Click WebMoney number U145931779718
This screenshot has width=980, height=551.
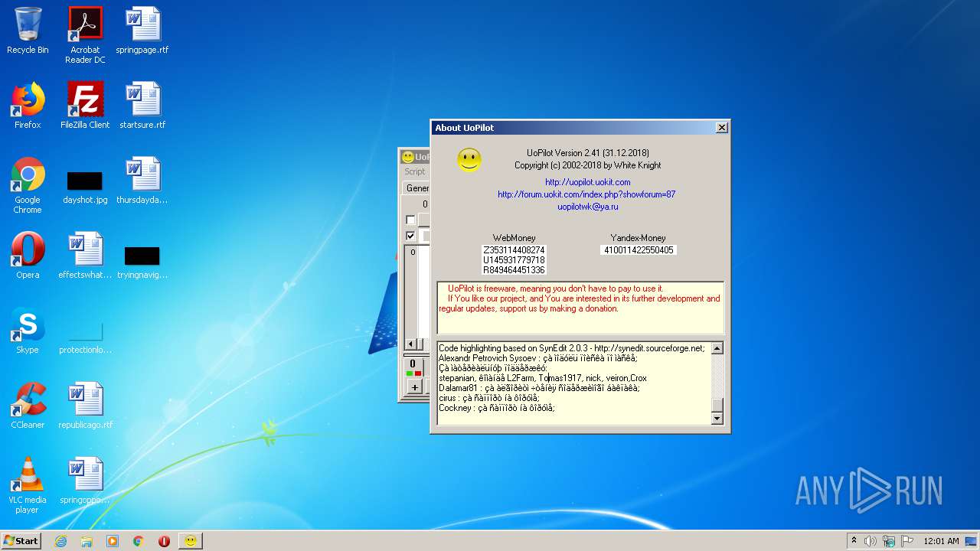(x=514, y=260)
